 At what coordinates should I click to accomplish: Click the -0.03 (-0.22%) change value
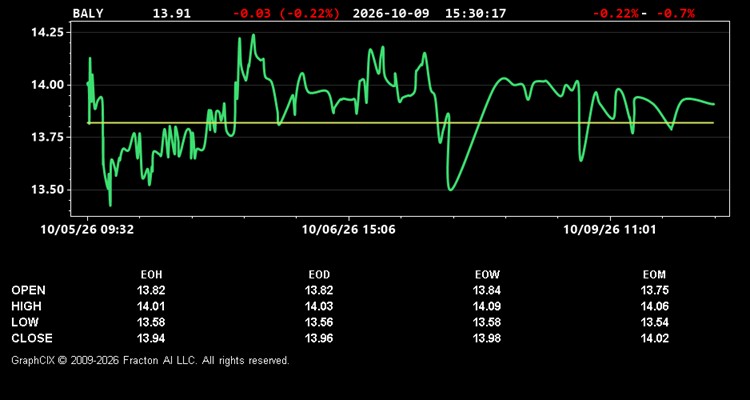coord(286,13)
